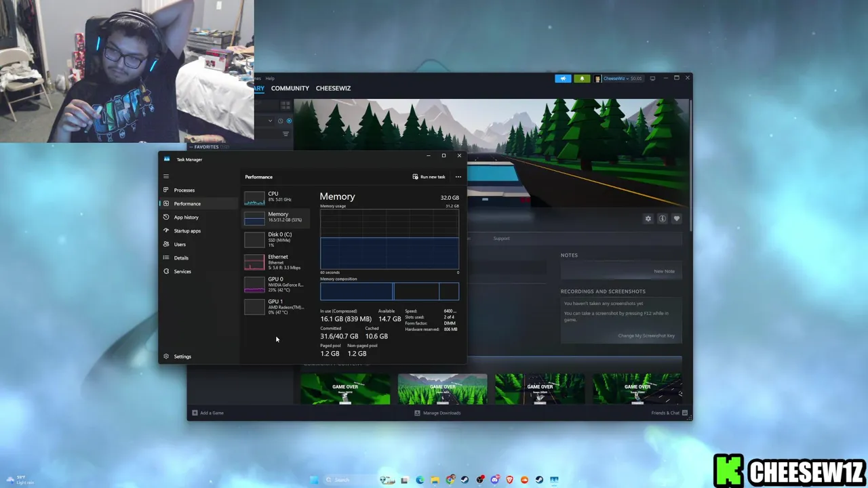Open third GAME OVER community screenshot
868x488 pixels.
pos(540,388)
